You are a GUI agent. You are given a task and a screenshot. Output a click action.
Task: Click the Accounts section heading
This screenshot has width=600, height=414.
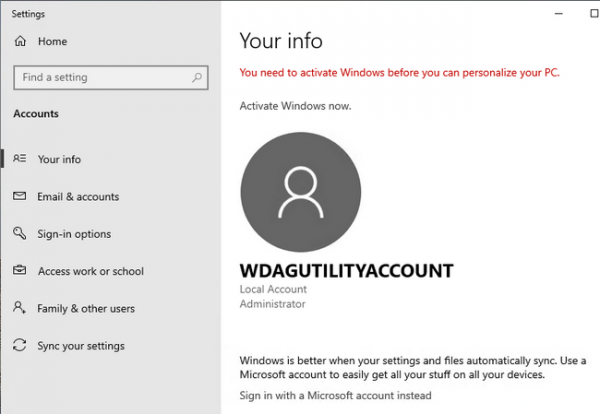pyautogui.click(x=36, y=114)
